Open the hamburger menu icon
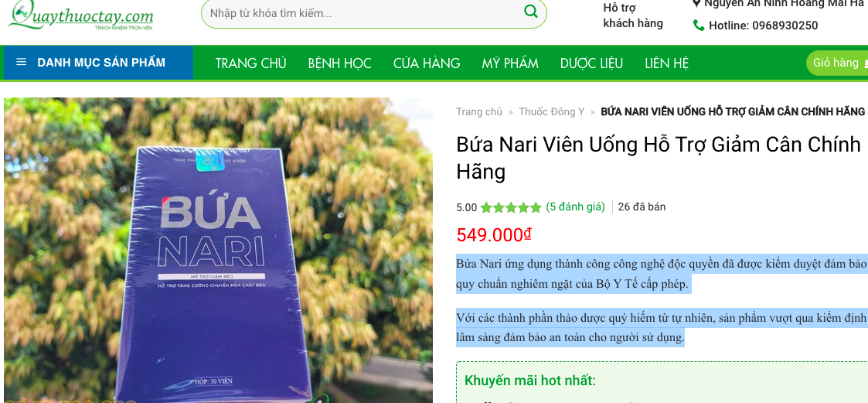The image size is (868, 403). tap(22, 62)
